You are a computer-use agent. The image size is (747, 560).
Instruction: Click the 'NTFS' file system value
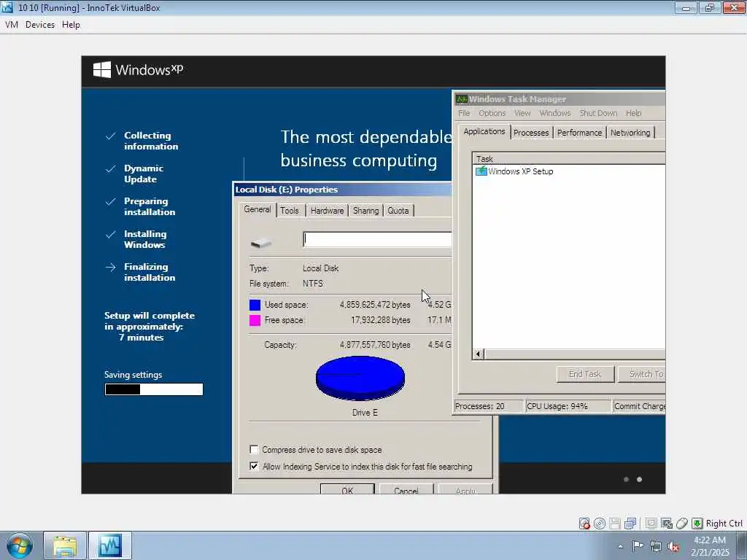313,284
